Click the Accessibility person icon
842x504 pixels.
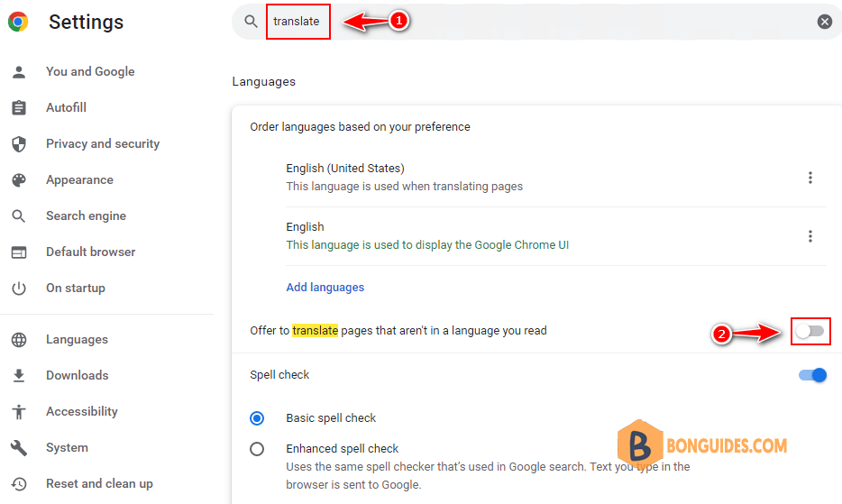(x=19, y=411)
